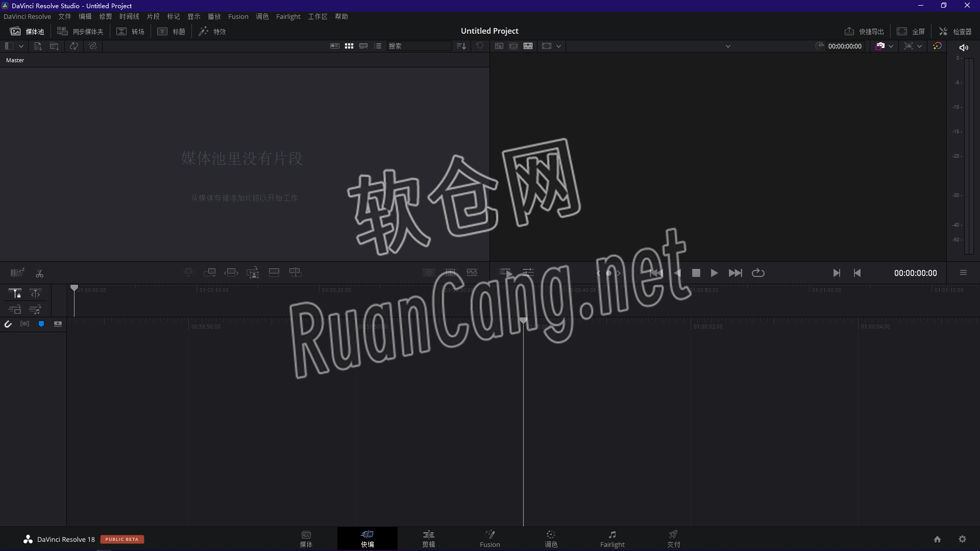This screenshot has width=980, height=551.
Task: Click the cut transition icon
Action: pos(429,272)
